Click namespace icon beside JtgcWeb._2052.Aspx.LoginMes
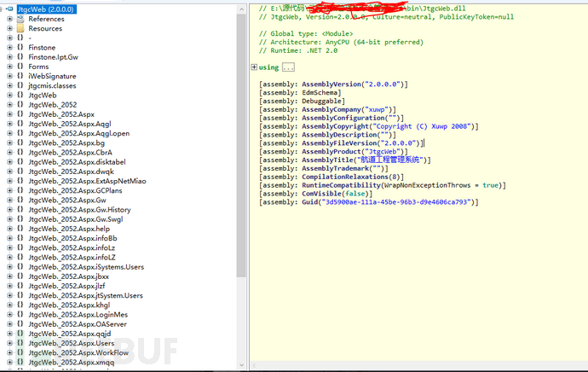588x372 pixels. [20, 314]
